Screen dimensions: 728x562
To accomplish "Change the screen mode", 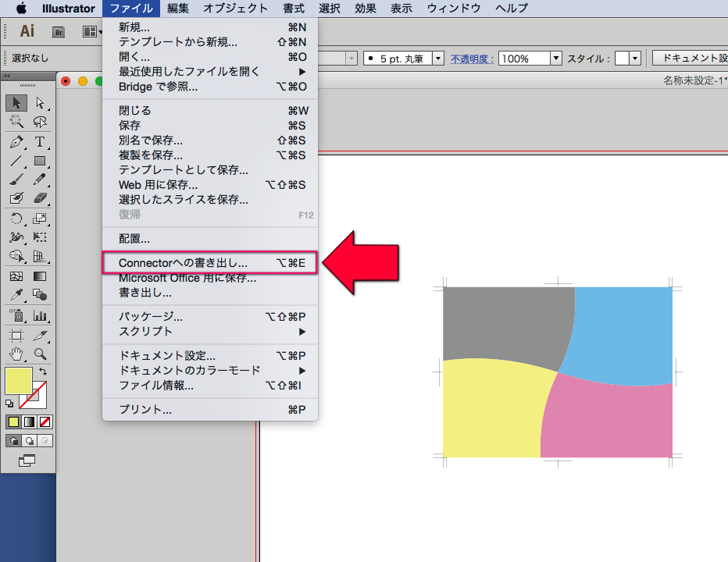I will [27, 461].
